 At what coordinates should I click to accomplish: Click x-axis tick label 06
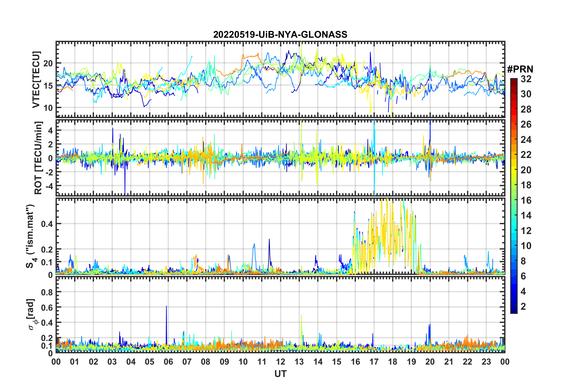coord(168,362)
